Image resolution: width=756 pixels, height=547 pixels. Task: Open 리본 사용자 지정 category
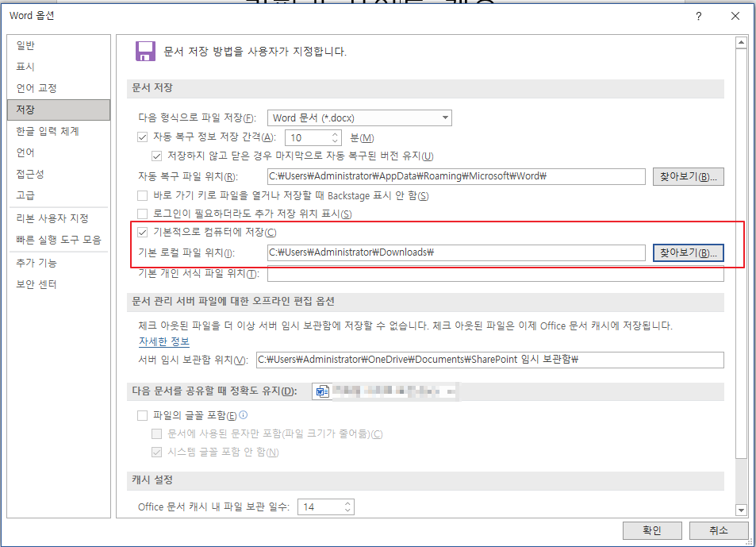(59, 218)
